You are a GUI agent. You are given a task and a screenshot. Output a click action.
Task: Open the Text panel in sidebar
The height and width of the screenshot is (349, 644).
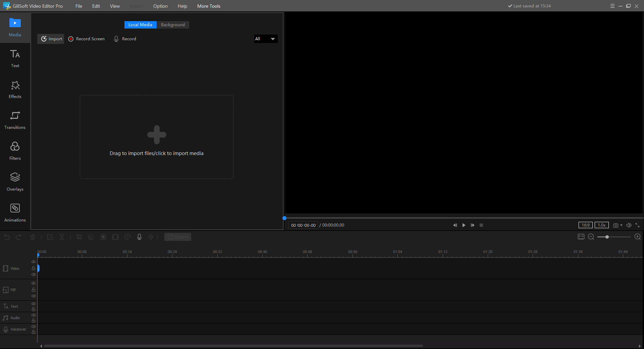15,58
